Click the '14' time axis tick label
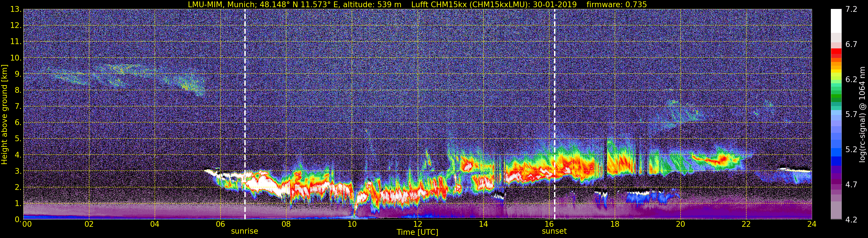Screen dimensions: 868x238 pyautogui.click(x=483, y=224)
